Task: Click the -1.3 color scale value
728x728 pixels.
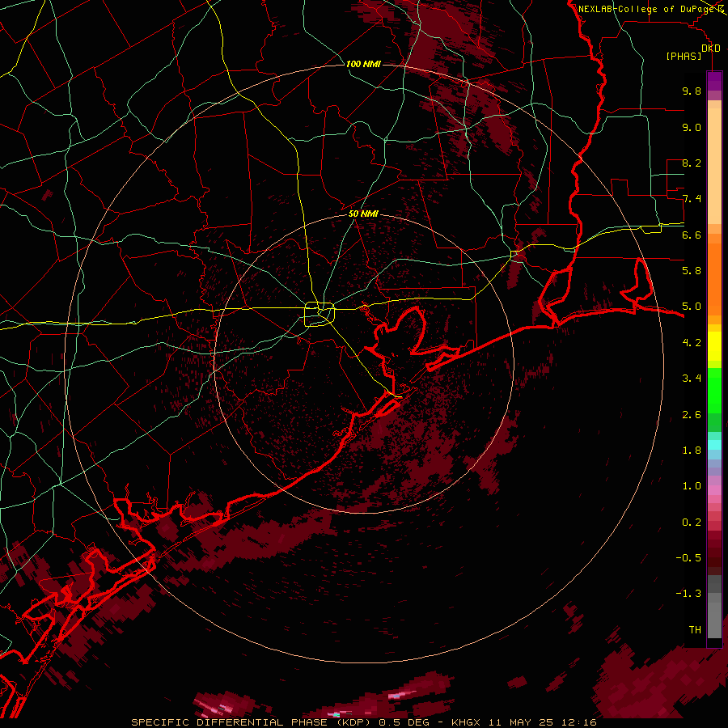Action: click(688, 594)
